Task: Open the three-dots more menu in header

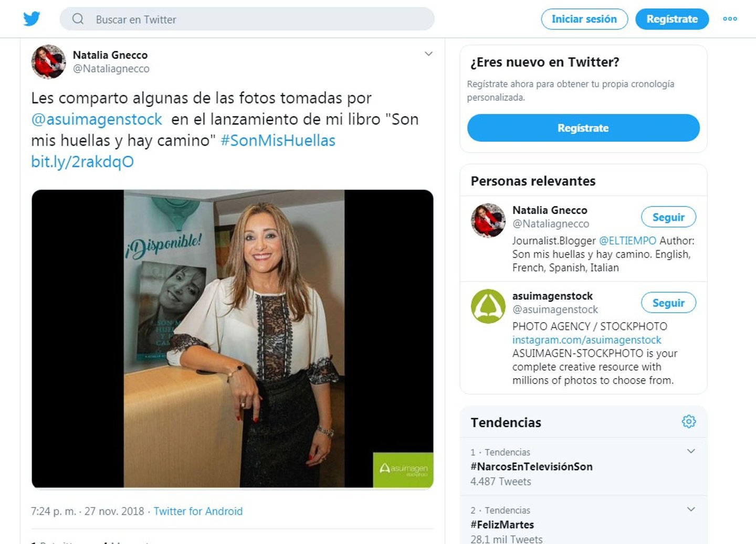Action: (x=730, y=19)
